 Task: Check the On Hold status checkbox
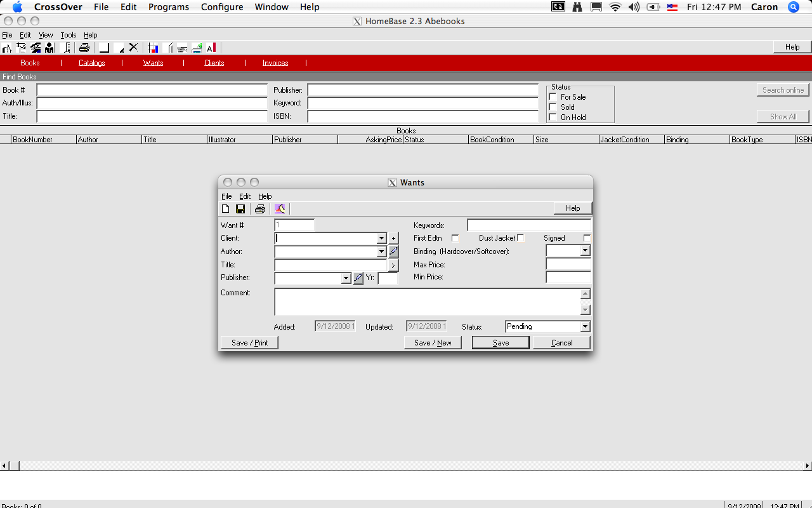553,117
